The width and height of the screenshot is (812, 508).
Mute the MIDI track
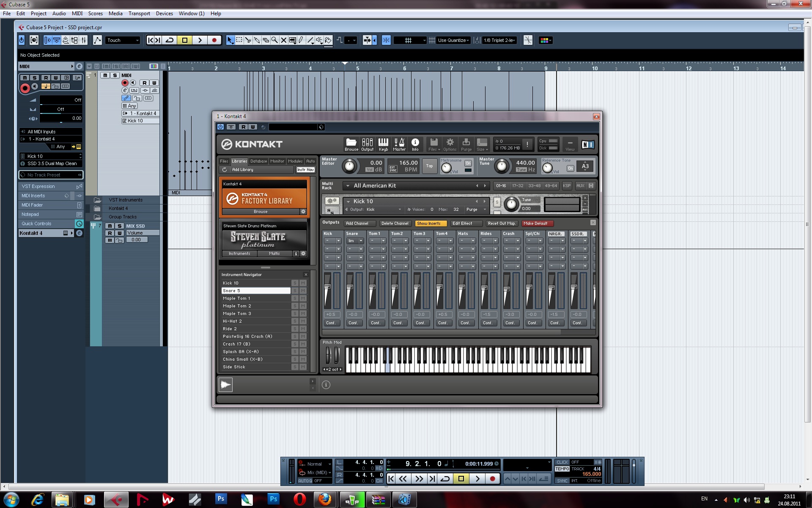tap(105, 75)
